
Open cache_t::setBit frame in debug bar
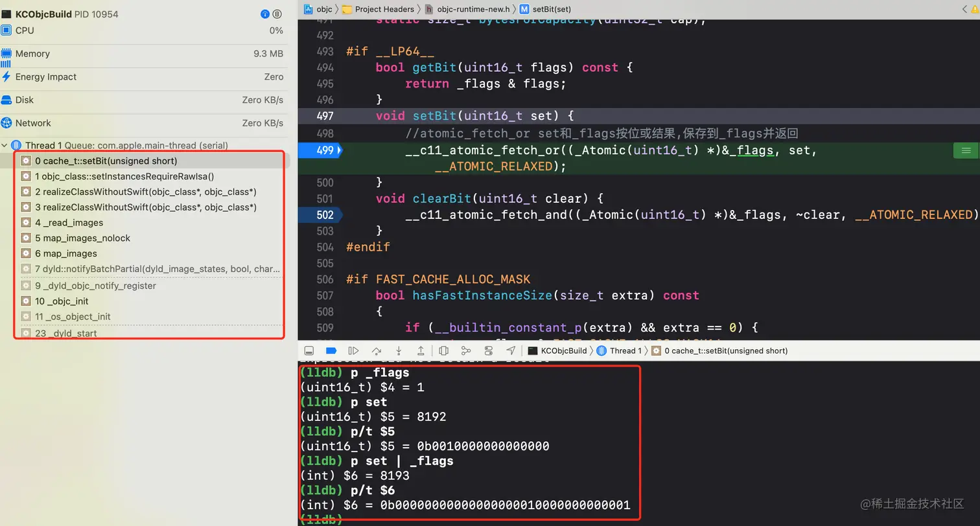[x=719, y=350]
